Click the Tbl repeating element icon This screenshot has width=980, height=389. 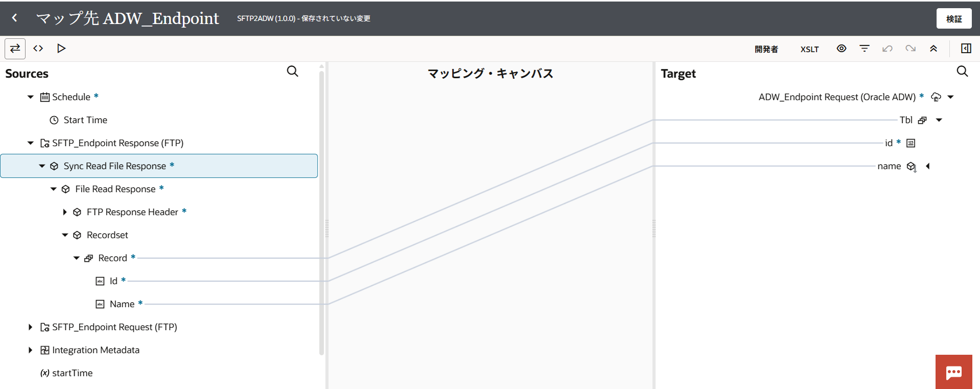coord(922,120)
